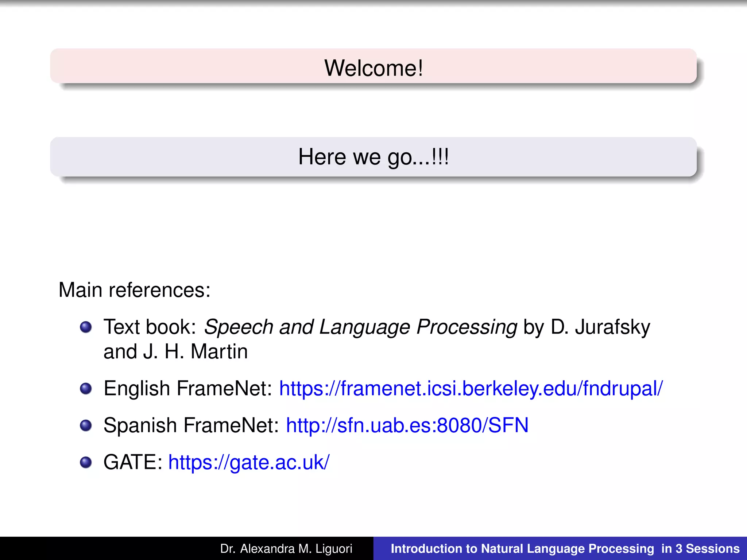This screenshot has width=747, height=560.
Task: Click the Welcome! title block
Action: 373,66
